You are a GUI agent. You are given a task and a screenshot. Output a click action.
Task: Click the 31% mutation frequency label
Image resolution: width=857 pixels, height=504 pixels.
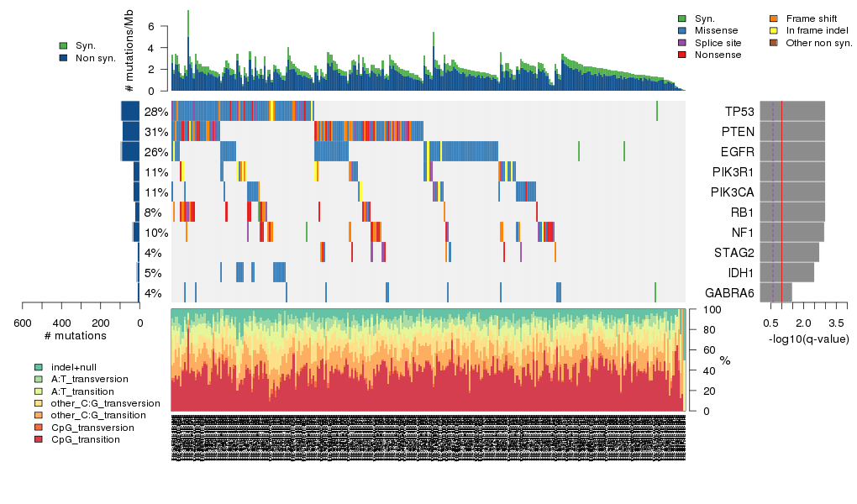(156, 132)
